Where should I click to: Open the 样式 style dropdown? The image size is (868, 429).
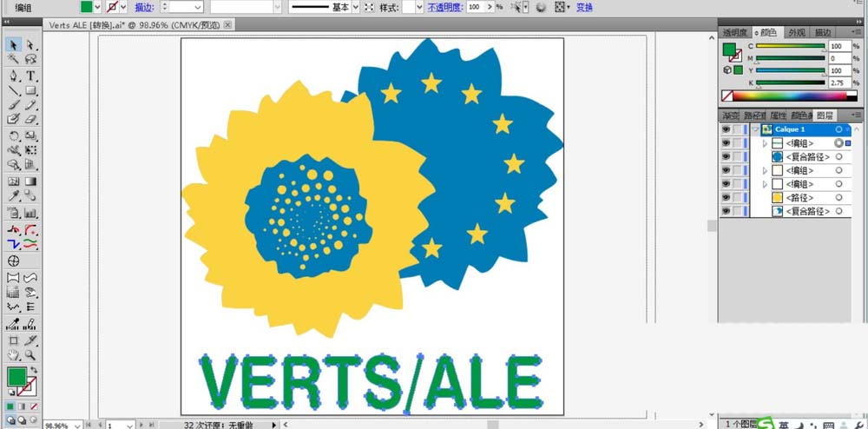[419, 7]
